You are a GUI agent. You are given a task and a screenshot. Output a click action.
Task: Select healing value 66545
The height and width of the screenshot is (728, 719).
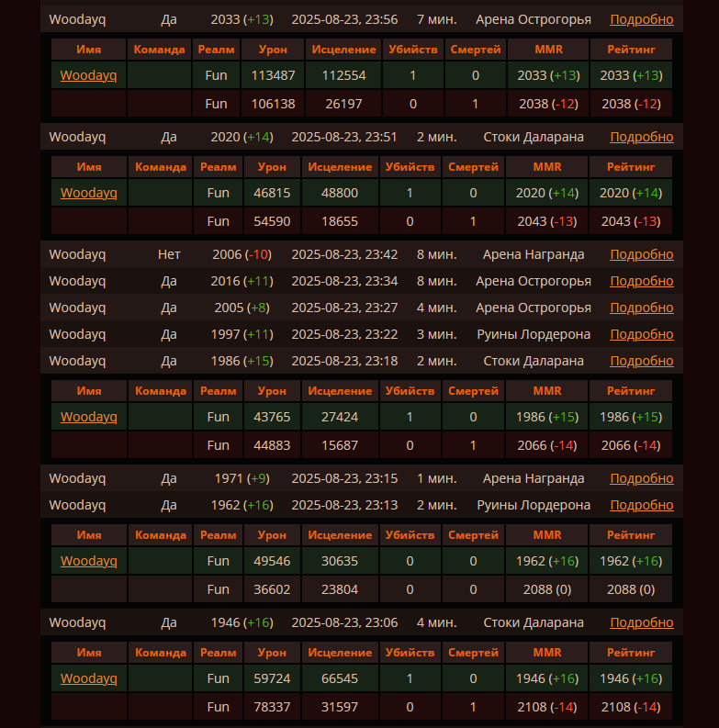tap(340, 678)
